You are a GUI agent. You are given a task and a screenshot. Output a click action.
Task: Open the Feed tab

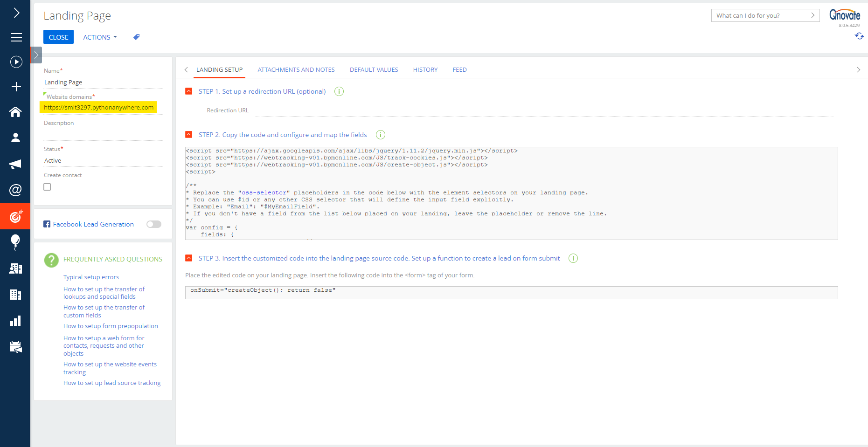tap(459, 70)
